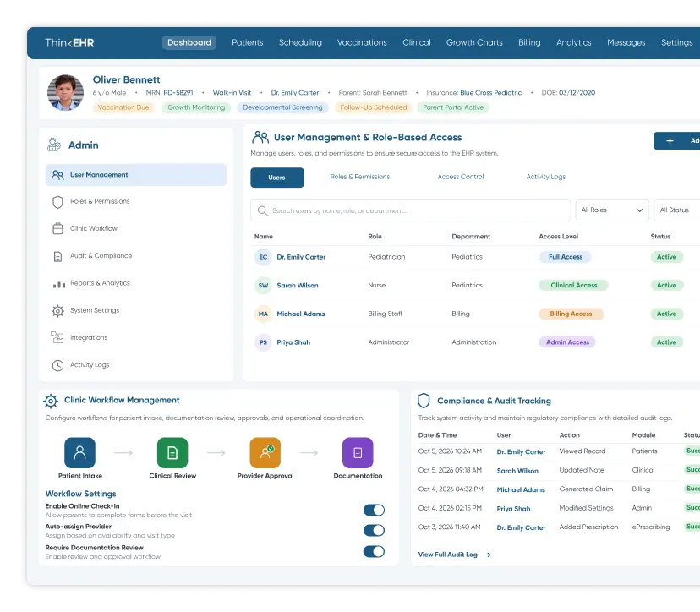
Task: Switch to the Activity Logs tab
Action: 546,177
